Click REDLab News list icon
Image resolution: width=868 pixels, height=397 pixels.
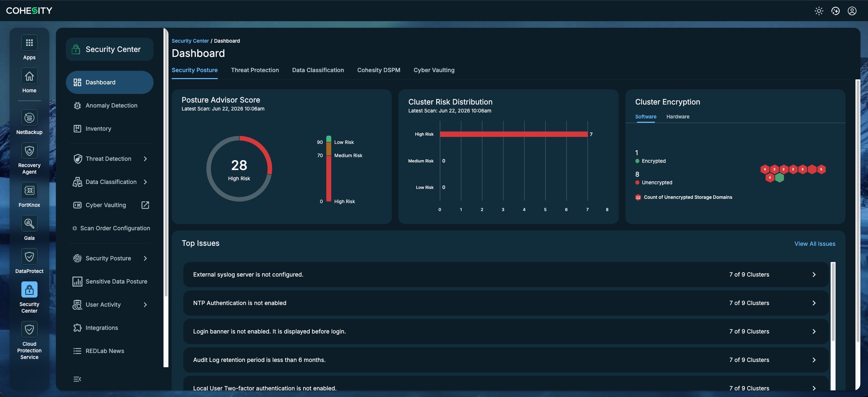point(77,351)
